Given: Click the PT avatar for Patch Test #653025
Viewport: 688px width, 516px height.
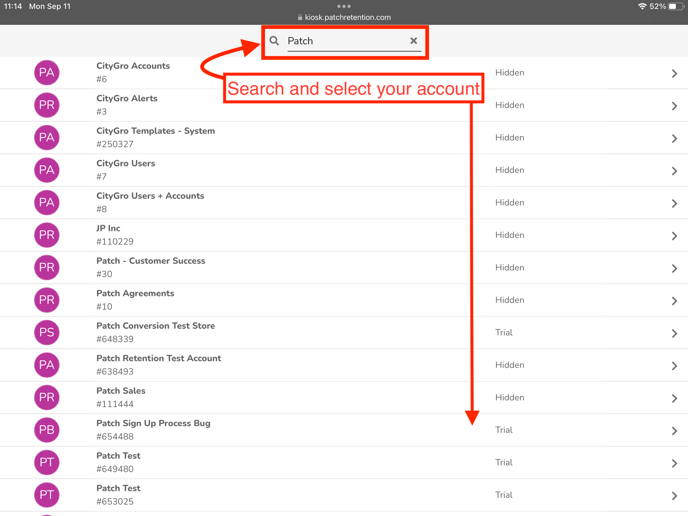Looking at the screenshot, I should [x=47, y=494].
